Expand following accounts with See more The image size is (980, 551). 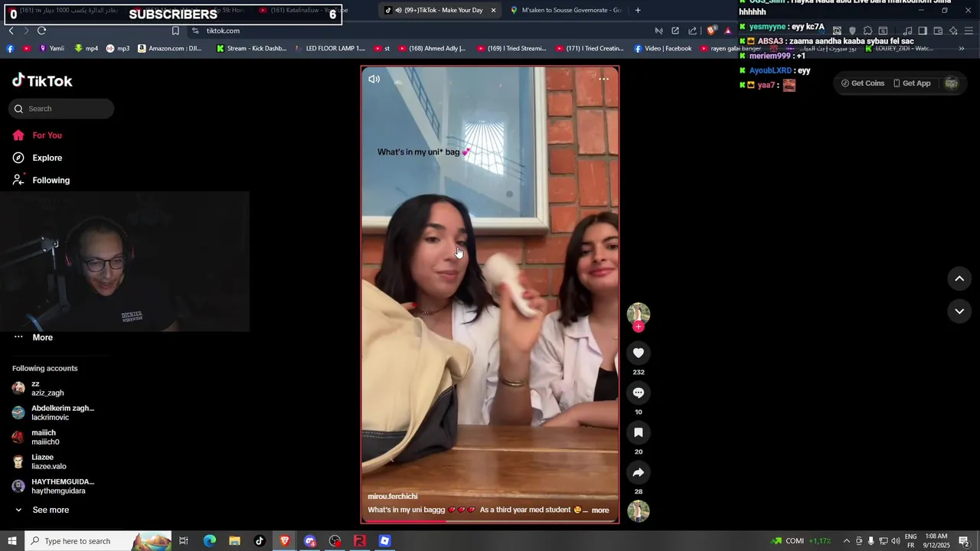42,510
